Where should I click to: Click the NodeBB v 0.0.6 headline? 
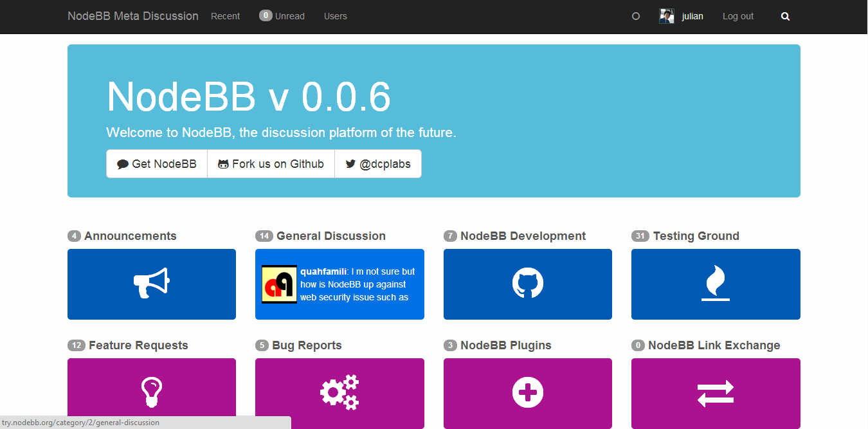click(249, 97)
